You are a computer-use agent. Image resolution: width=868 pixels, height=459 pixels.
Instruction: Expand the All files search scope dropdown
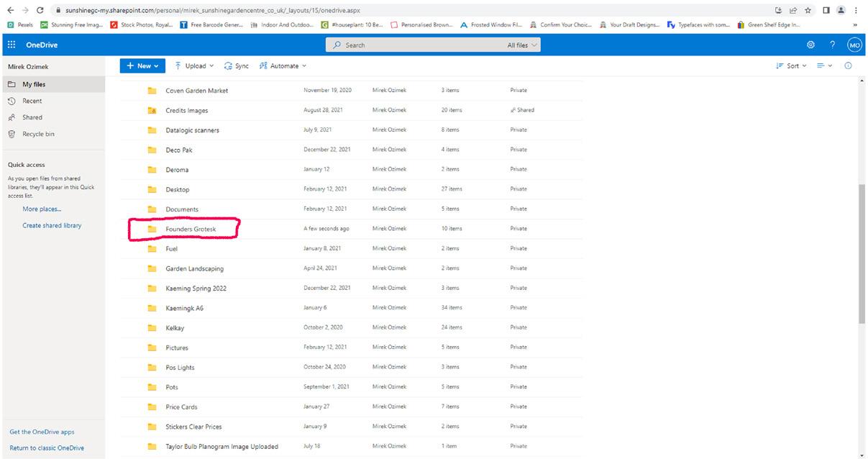523,45
